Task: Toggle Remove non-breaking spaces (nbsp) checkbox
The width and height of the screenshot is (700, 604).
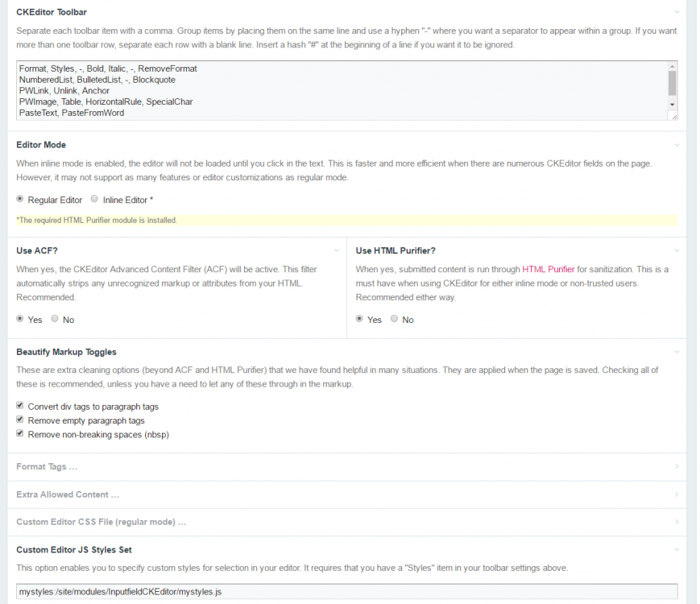Action: click(x=21, y=434)
